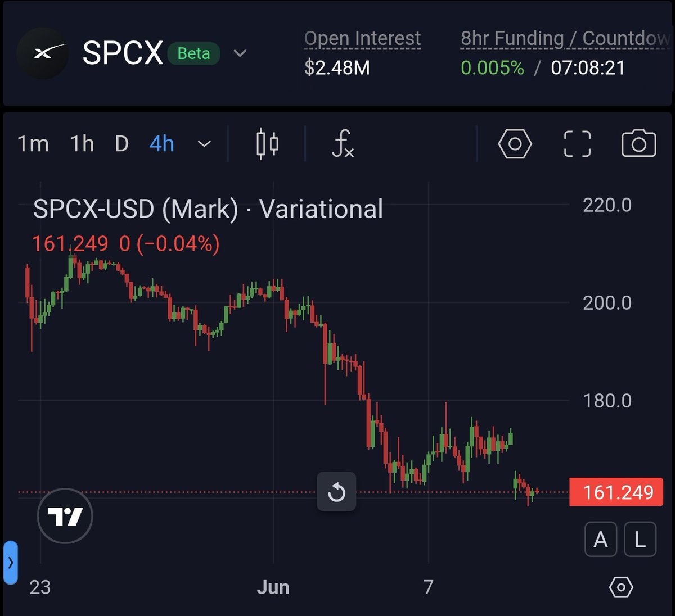The width and height of the screenshot is (675, 616).
Task: Take a chart snapshot with camera icon
Action: click(x=638, y=144)
